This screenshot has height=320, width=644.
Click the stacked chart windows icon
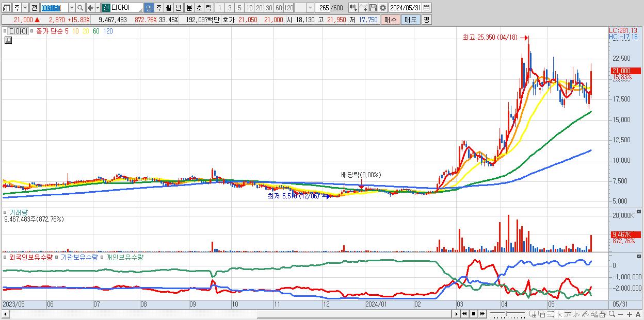tap(603, 314)
